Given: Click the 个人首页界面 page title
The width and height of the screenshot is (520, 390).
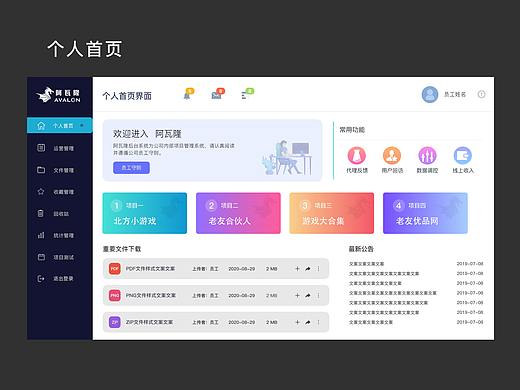Looking at the screenshot, I should (x=127, y=96).
